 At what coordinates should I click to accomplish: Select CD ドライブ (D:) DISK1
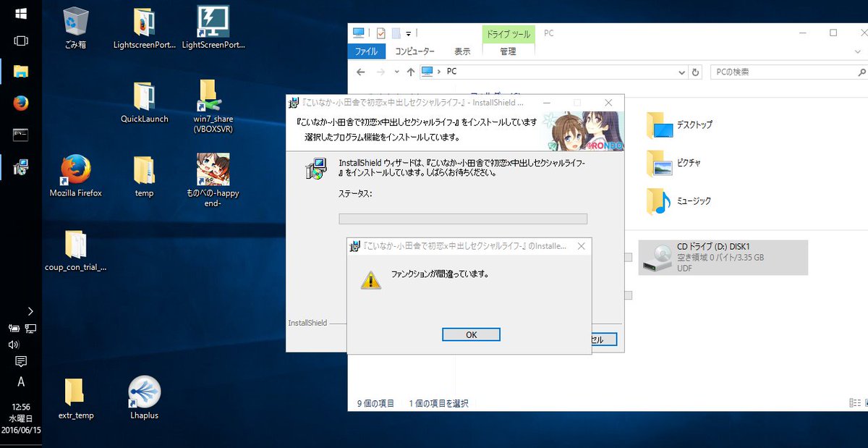[x=723, y=258]
